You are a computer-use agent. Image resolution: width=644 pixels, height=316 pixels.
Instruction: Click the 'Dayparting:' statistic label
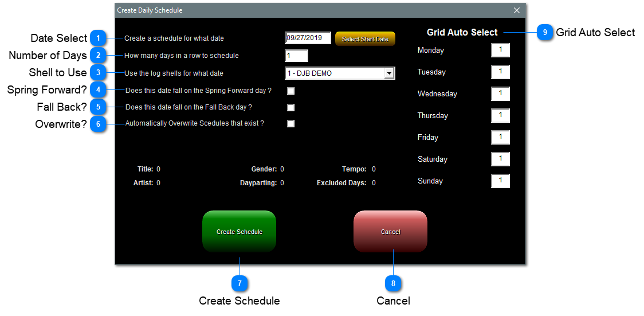pos(259,183)
